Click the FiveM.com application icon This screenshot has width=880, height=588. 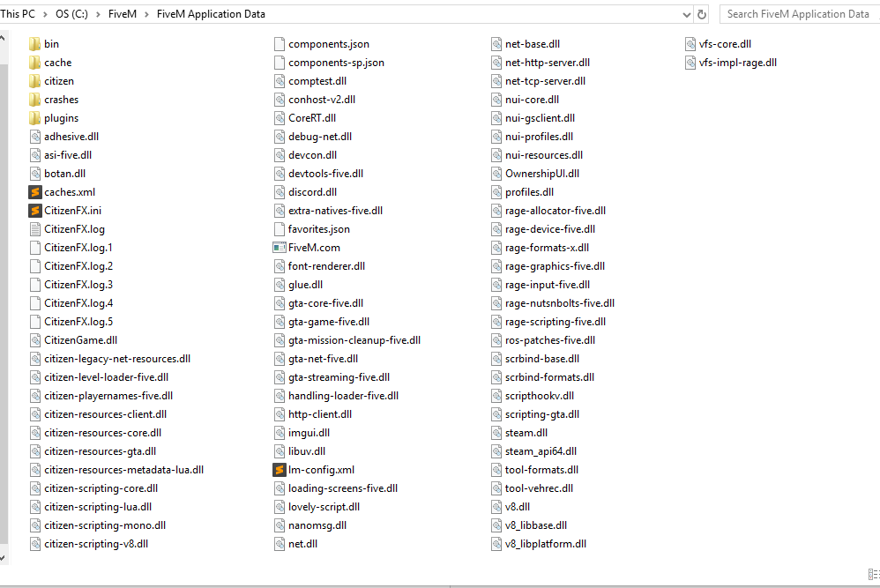click(279, 248)
